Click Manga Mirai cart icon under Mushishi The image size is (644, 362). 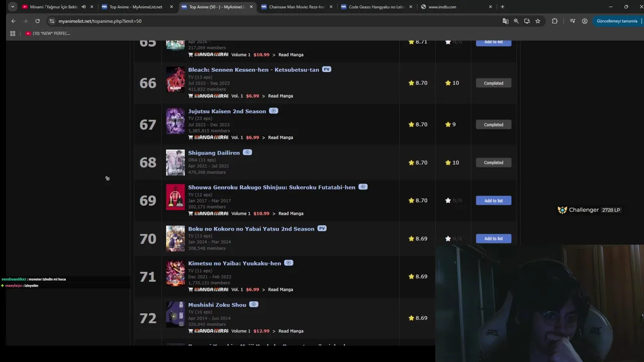point(191,331)
